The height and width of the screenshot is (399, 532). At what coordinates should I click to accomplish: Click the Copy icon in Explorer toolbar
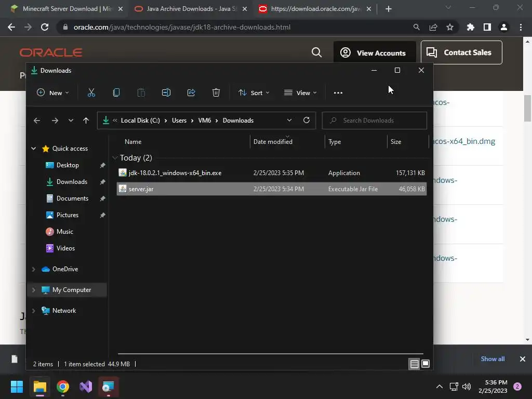point(116,92)
